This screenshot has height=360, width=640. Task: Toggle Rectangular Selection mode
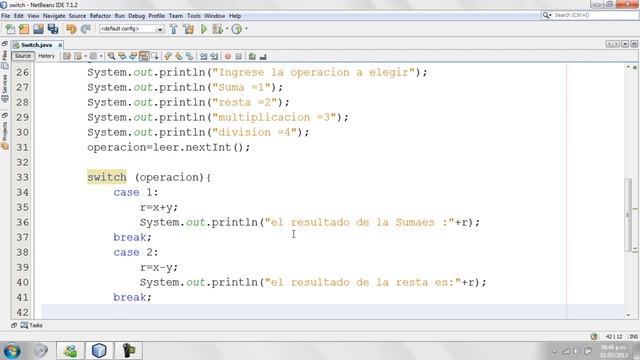pos(155,56)
